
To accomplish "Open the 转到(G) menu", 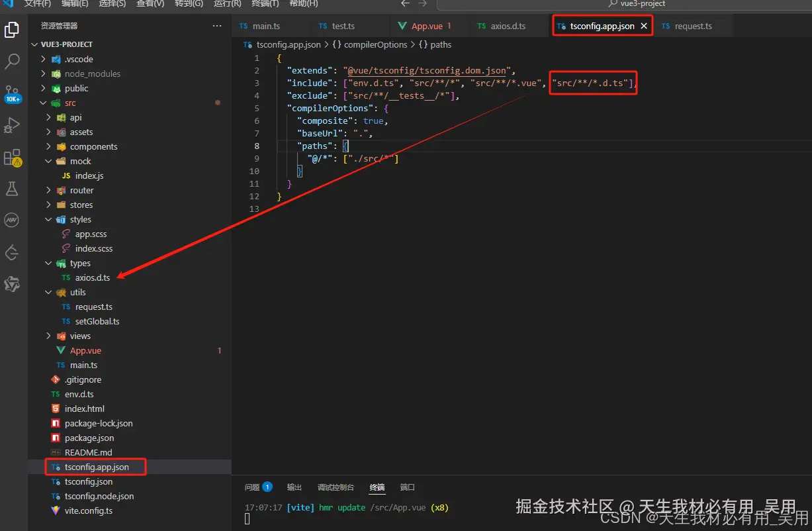I will (189, 3).
